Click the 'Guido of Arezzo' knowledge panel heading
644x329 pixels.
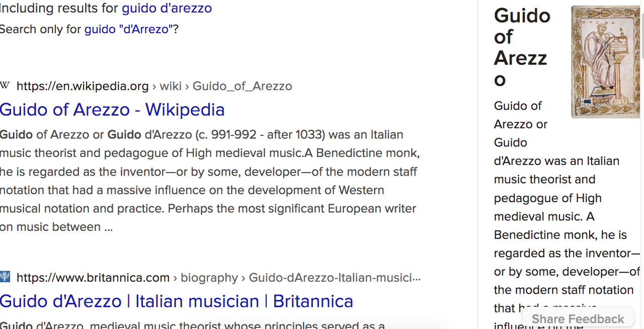click(x=522, y=47)
